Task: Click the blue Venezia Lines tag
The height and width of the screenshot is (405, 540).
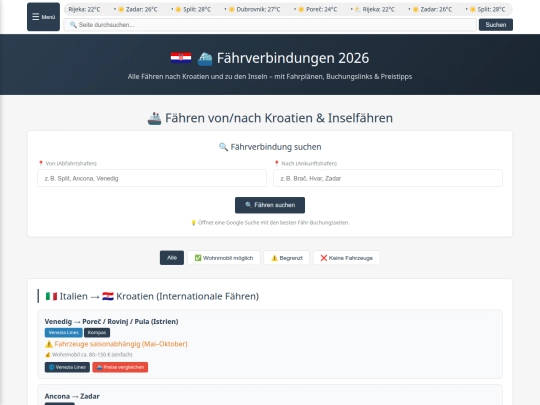Action: 64,332
